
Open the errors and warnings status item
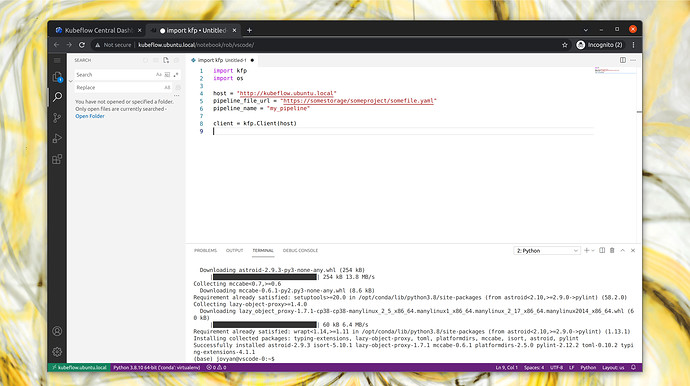pos(216,368)
